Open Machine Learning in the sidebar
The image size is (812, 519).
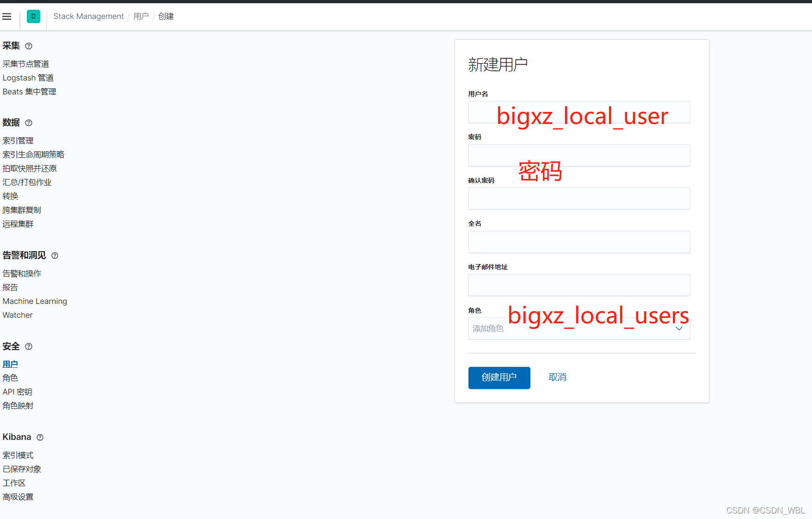(35, 301)
